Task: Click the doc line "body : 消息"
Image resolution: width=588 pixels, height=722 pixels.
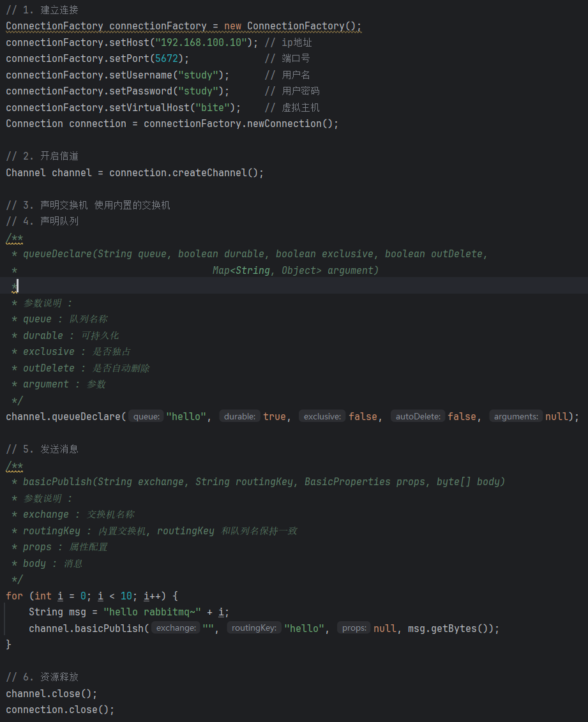Action: tap(53, 564)
